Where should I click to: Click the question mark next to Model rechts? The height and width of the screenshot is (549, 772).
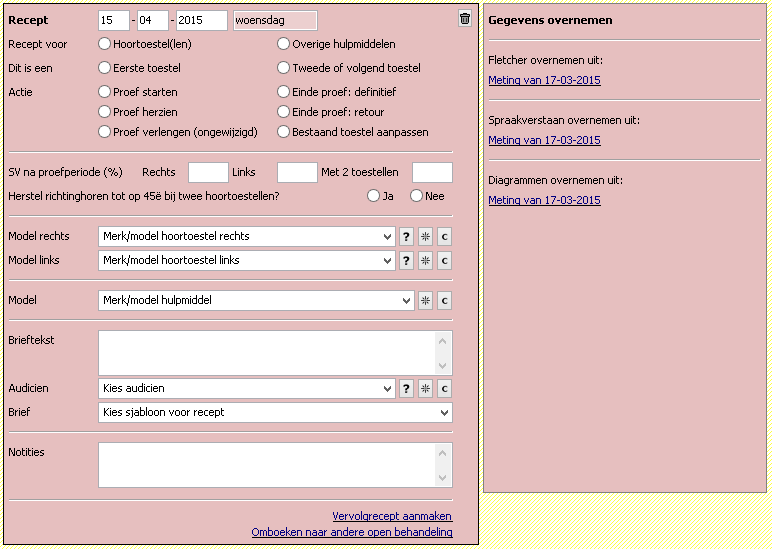point(406,236)
